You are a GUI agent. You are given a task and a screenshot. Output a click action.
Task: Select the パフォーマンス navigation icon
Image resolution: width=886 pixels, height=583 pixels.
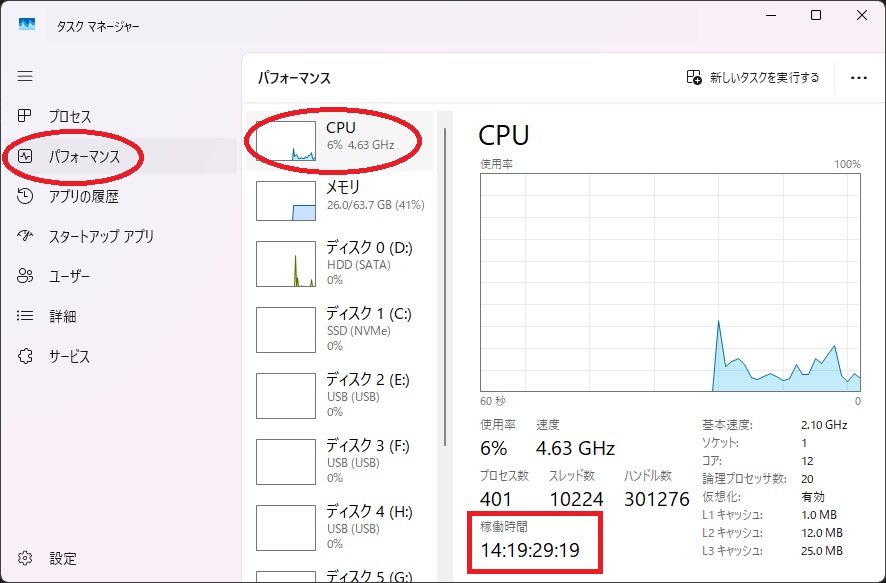coord(25,156)
